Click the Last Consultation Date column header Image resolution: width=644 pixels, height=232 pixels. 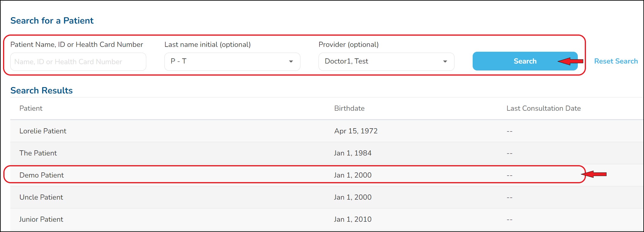pyautogui.click(x=543, y=108)
